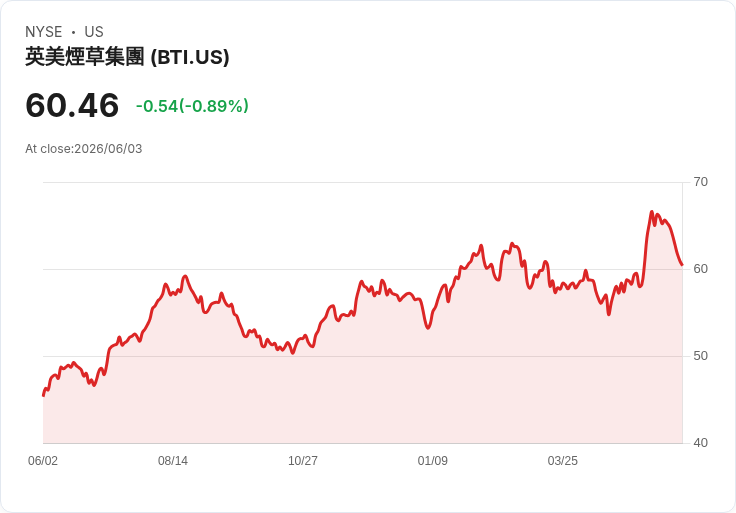Click the 40 price axis label
Image resolution: width=736 pixels, height=513 pixels.
point(700,443)
